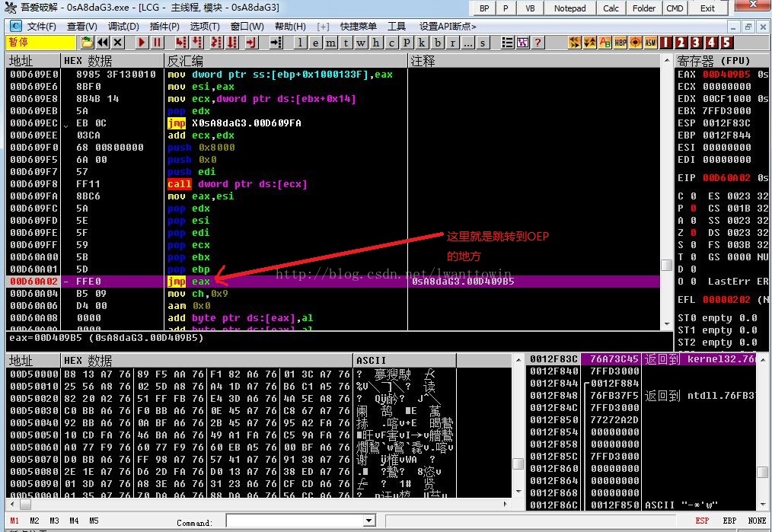Click the disassembly pane vertical scrollbar thumb
Image resolution: width=772 pixels, height=532 pixels.
pyautogui.click(x=667, y=266)
